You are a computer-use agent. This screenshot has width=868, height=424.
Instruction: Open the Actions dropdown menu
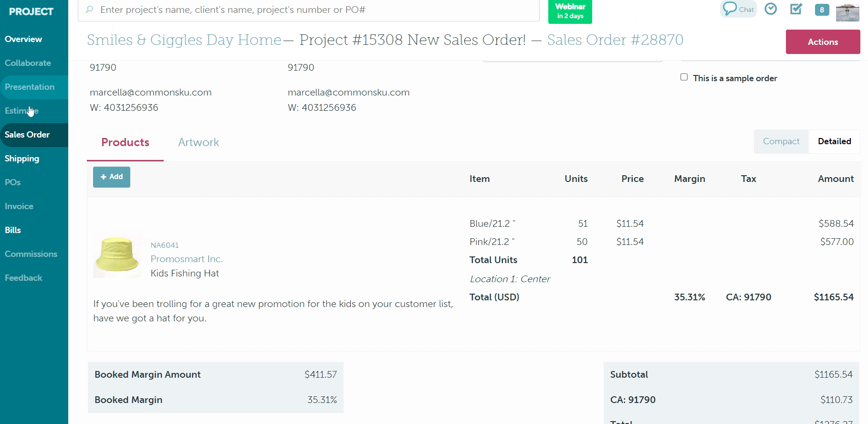click(x=823, y=42)
